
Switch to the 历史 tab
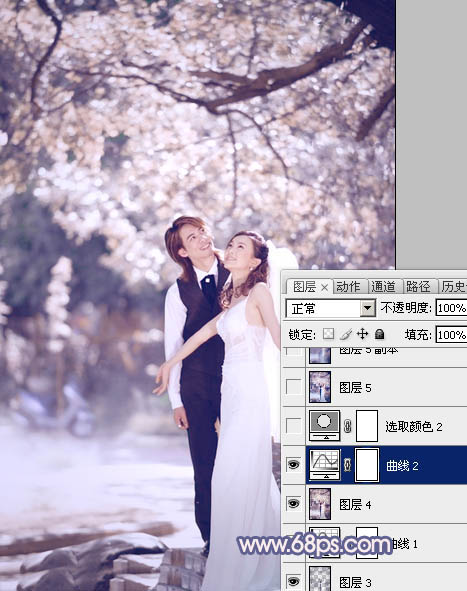pos(453,287)
